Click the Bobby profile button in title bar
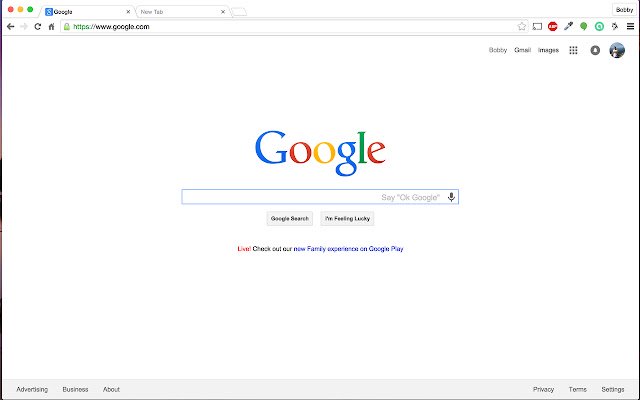This screenshot has height=400, width=640. pyautogui.click(x=624, y=10)
